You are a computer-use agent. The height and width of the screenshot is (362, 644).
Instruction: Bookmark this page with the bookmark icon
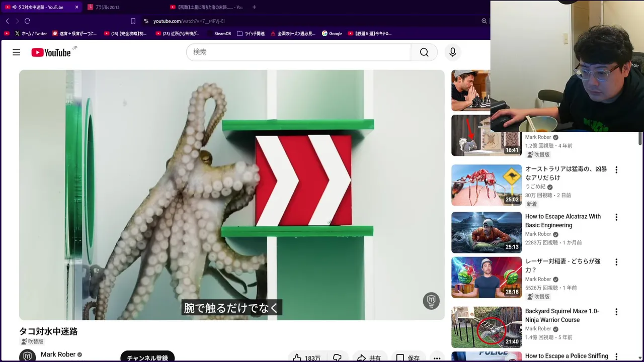[133, 21]
